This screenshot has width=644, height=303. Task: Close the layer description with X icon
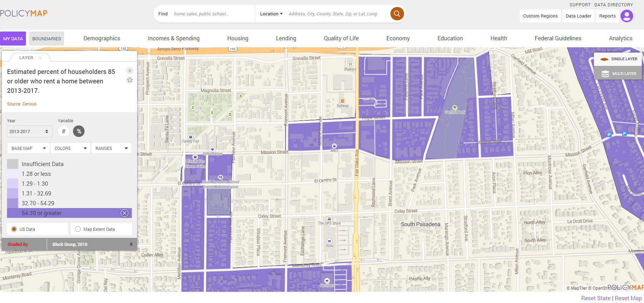130,71
